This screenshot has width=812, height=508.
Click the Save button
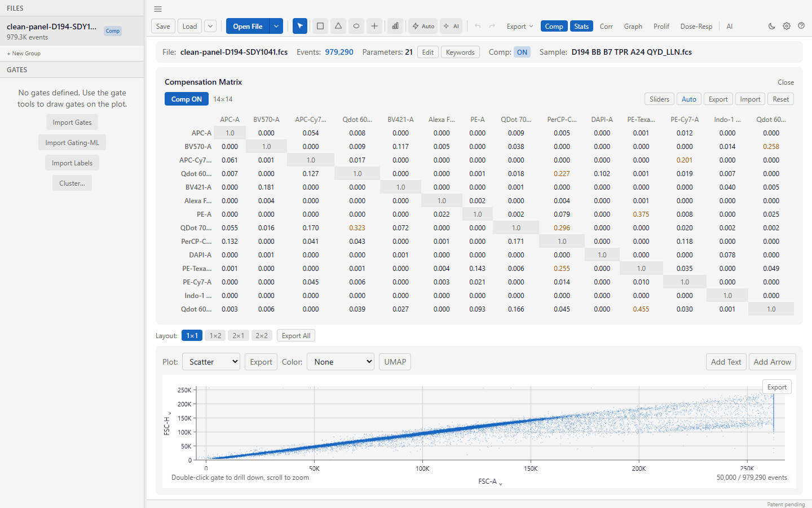163,26
